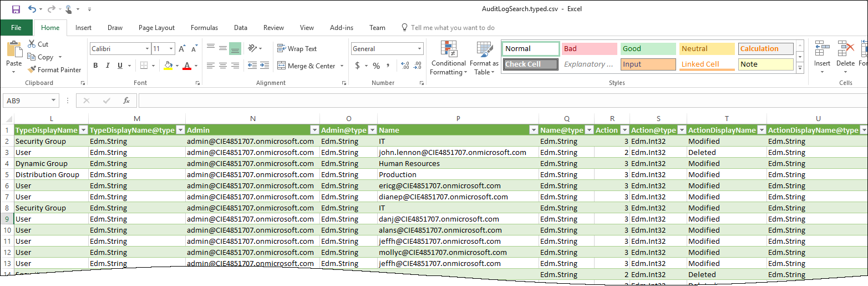Toggle Wrap Text on selected cell
868x286 pixels.
click(297, 49)
